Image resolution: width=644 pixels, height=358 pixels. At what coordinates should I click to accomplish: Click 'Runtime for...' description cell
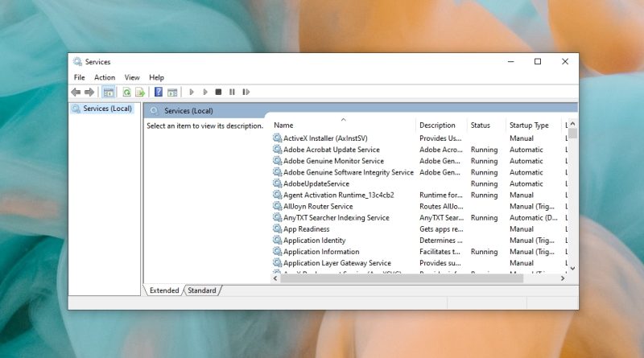click(440, 195)
